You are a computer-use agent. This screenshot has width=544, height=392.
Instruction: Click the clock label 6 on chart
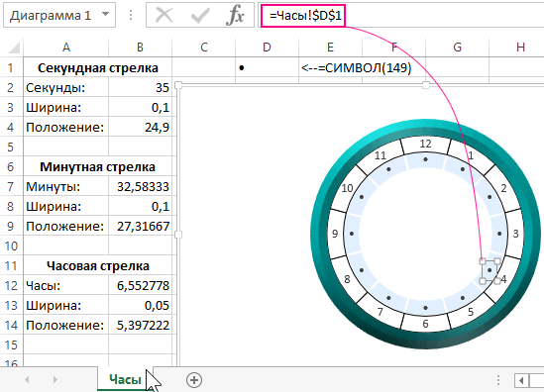(425, 324)
